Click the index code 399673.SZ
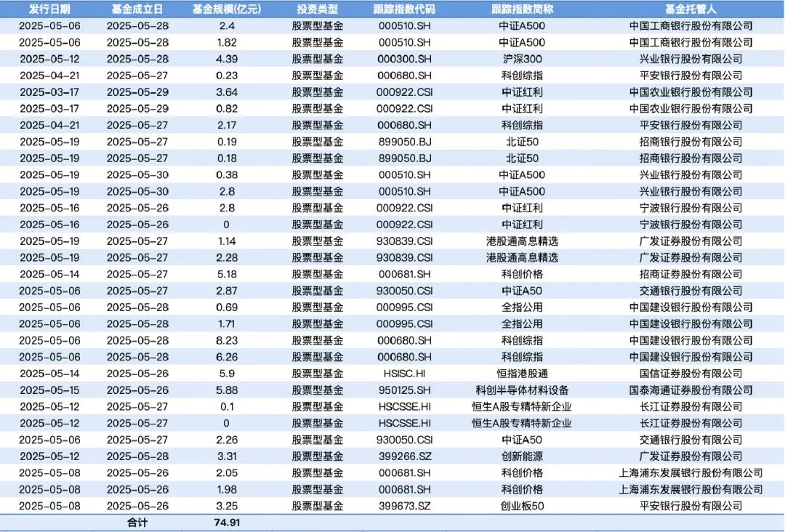The height and width of the screenshot is (532, 785). [404, 506]
